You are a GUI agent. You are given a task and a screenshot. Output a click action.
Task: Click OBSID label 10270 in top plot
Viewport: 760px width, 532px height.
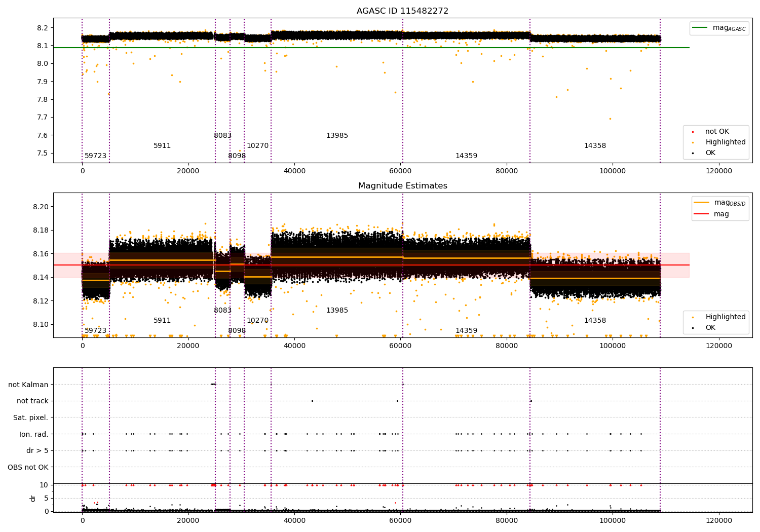click(257, 146)
